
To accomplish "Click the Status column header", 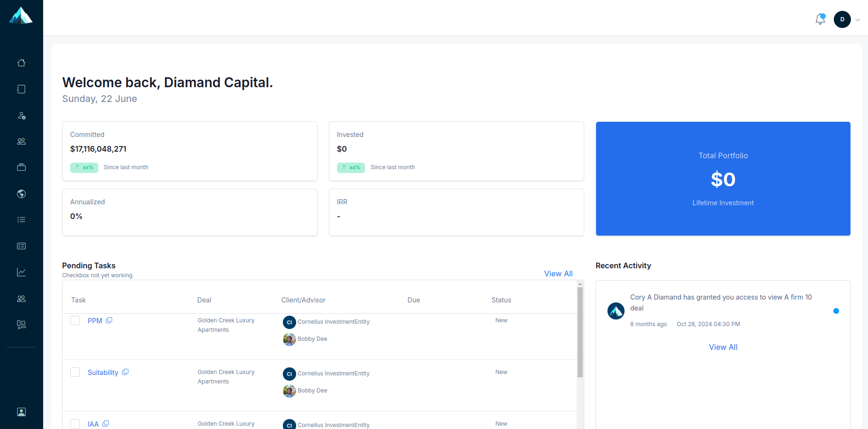I will click(x=501, y=300).
